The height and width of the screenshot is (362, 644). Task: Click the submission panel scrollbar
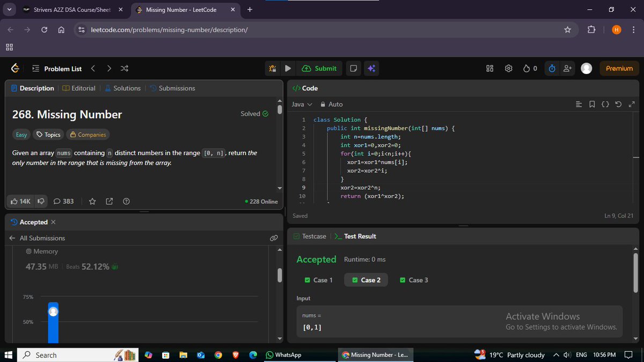tap(280, 275)
